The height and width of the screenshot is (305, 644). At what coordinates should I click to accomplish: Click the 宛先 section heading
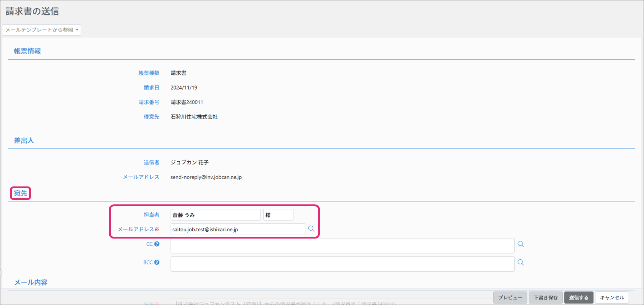[20, 193]
